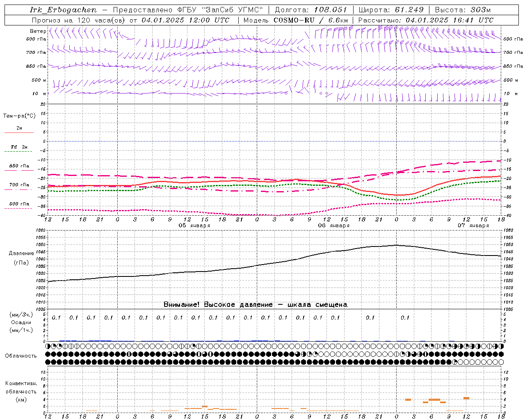The height and width of the screenshot is (420, 525).
Task: Click the station name Irk_Erbogachen in header
Action: click(63, 10)
